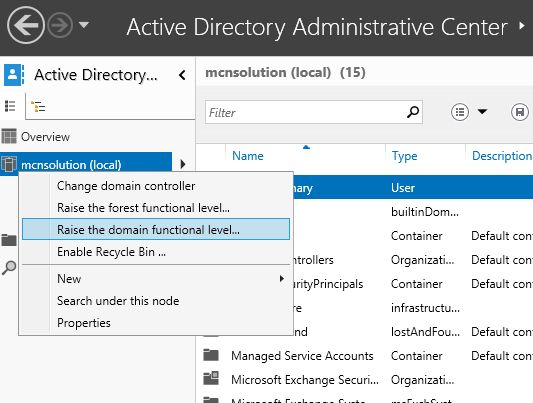
Task: Open the New submenu
Action: [156, 279]
